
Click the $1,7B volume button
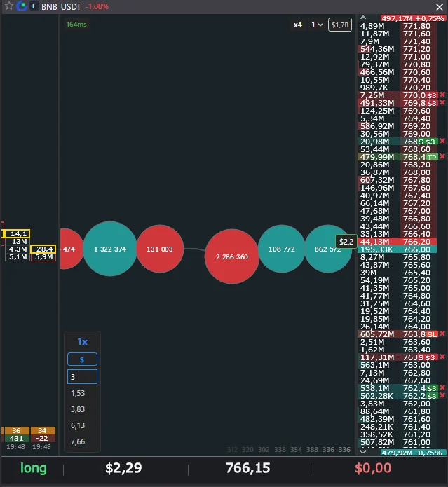[x=340, y=25]
